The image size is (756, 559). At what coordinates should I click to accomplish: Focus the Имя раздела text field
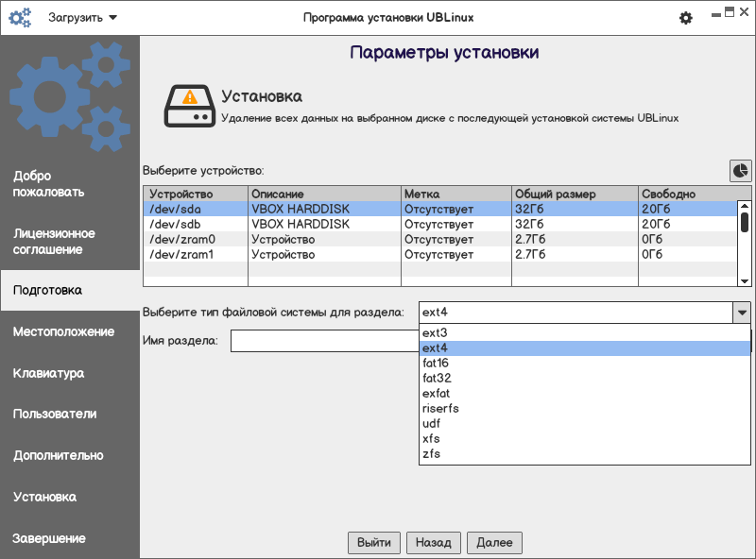[x=323, y=341]
